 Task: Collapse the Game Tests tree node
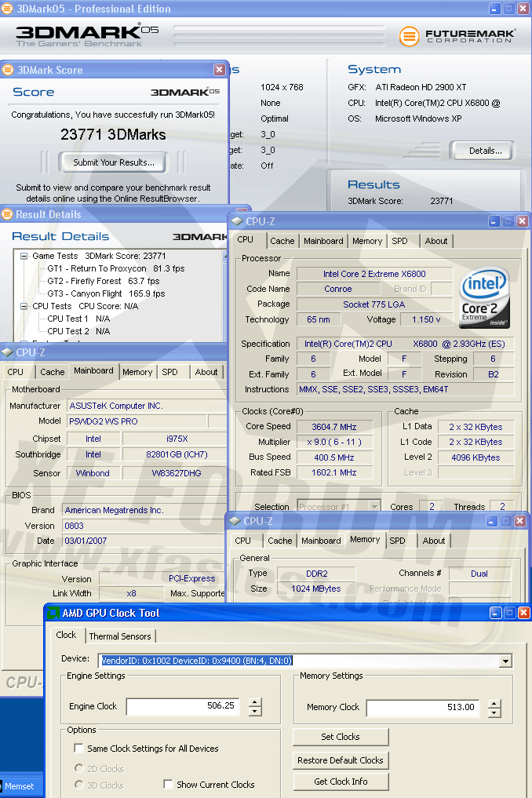pos(24,256)
